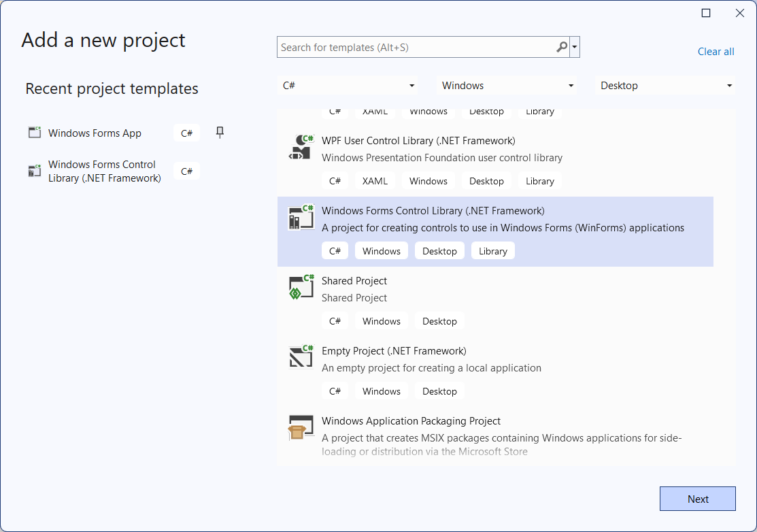
Task: Click the 'Windows Presentation Foundation user control library' description
Action: click(441, 158)
